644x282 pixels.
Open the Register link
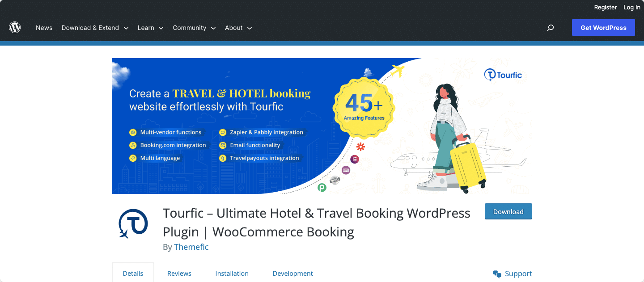coord(606,7)
